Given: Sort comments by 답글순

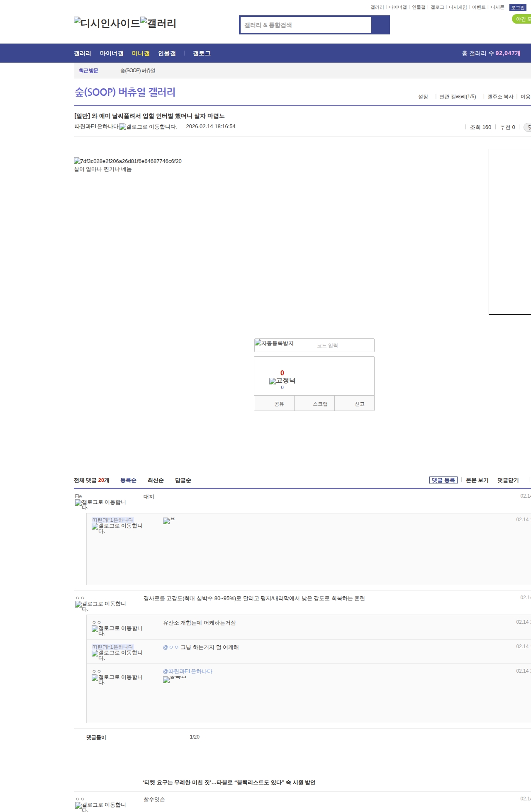Looking at the screenshot, I should click(x=183, y=480).
